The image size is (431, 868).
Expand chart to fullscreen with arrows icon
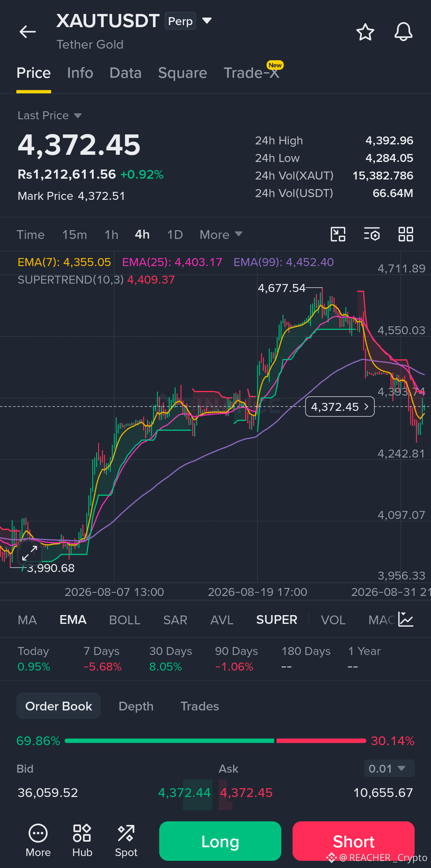click(30, 553)
